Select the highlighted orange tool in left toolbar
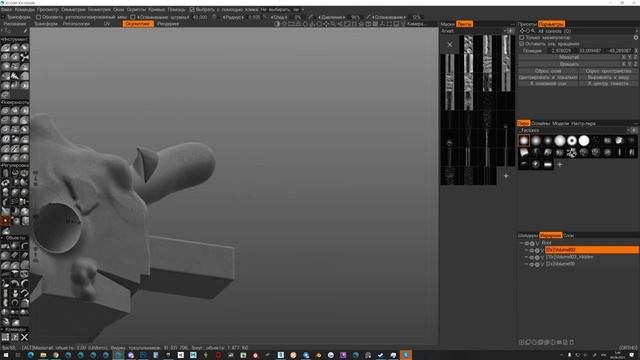640x360 pixels. click(5, 221)
